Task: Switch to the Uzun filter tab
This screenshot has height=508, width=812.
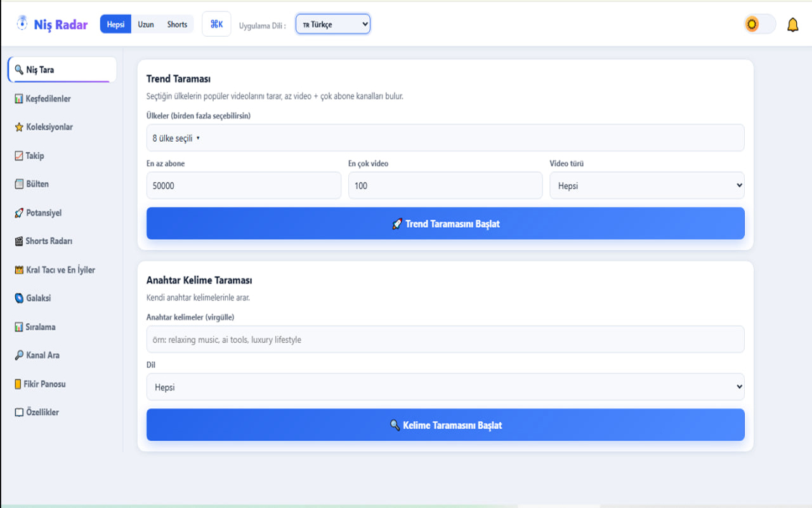Action: pos(146,24)
